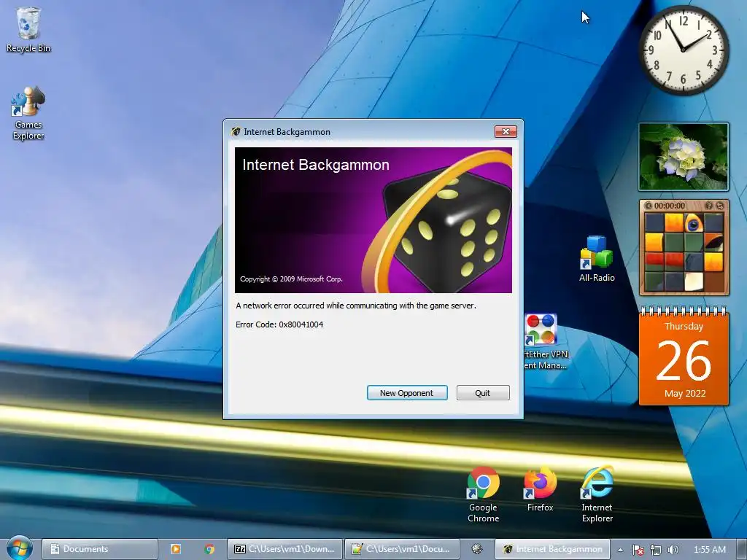Click the picture puzzle pause timer icon
Screen dimensions: 747x560
pos(648,206)
